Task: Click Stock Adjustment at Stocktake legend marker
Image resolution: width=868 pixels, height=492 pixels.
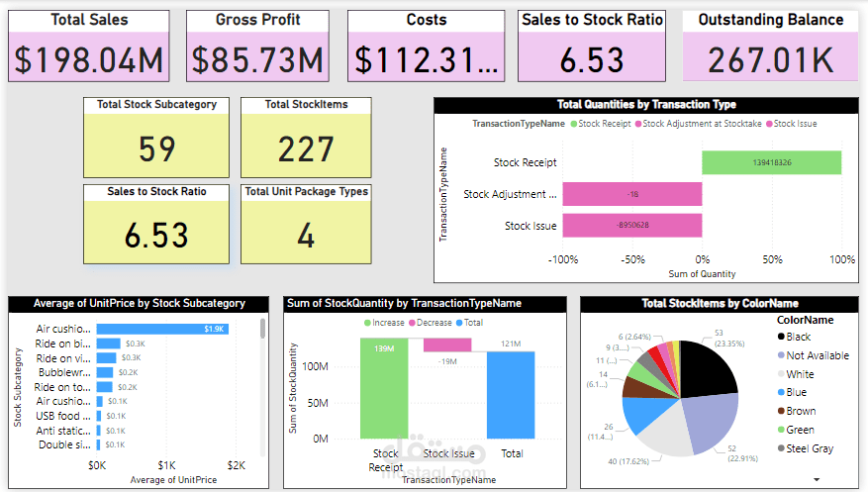Action: pos(638,124)
